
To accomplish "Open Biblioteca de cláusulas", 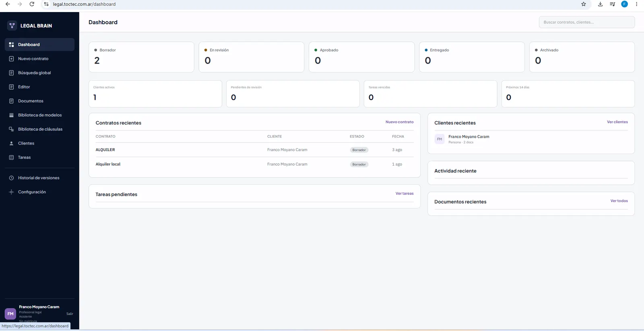I will [39, 129].
